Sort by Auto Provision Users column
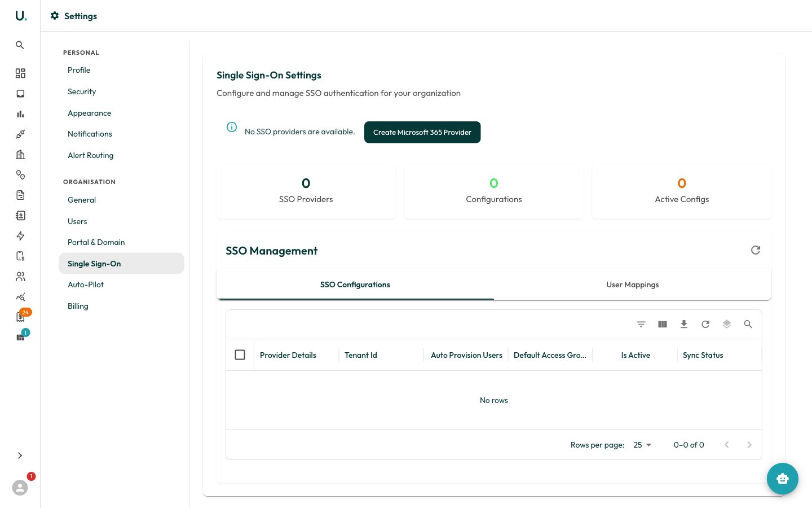The height and width of the screenshot is (508, 812). [466, 356]
